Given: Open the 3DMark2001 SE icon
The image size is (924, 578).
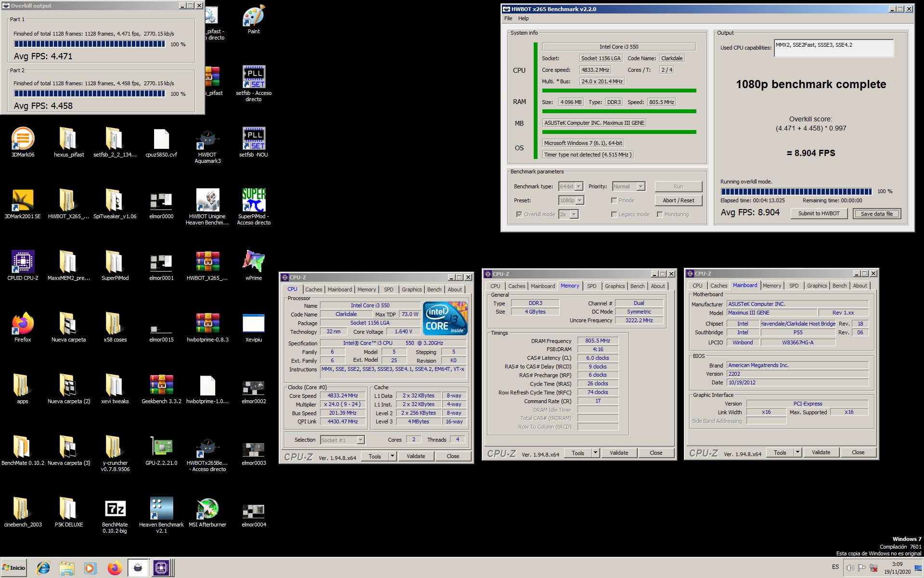Looking at the screenshot, I should coord(23,204).
